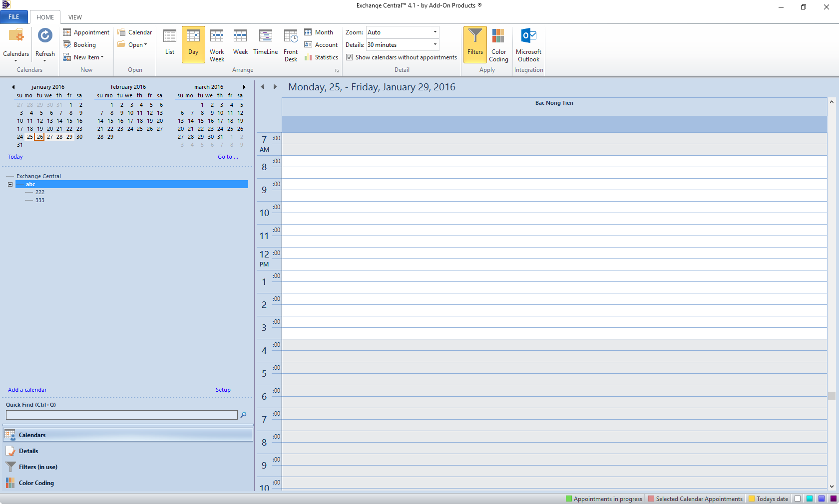Click the Setup link
The image size is (839, 504).
tap(223, 390)
